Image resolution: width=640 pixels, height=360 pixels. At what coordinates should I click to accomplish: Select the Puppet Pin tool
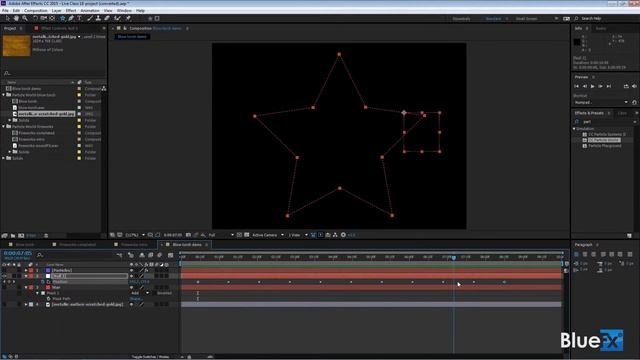pos(128,18)
